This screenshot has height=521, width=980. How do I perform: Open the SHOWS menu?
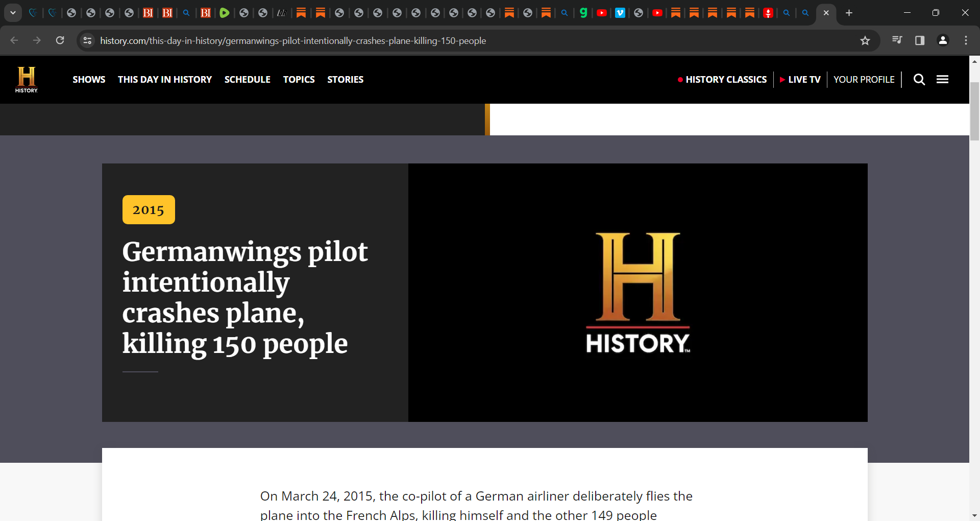click(x=89, y=80)
